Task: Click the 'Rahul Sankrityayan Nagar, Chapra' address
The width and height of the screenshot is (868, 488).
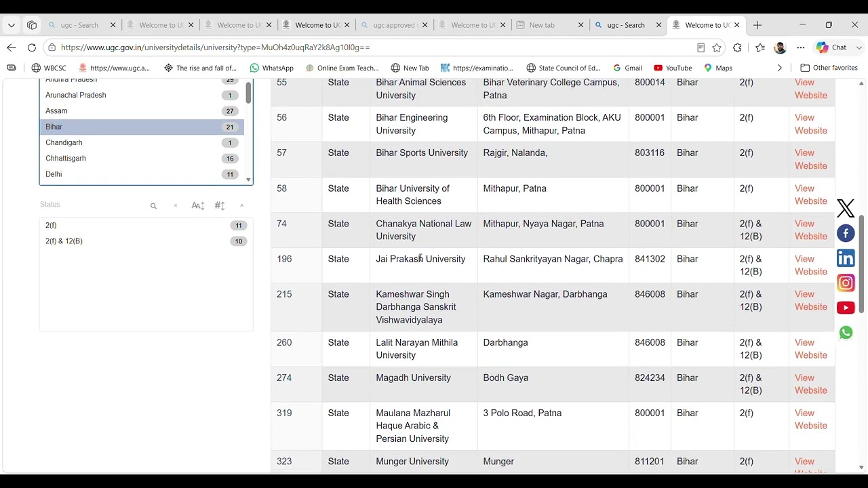Action: pos(553,259)
